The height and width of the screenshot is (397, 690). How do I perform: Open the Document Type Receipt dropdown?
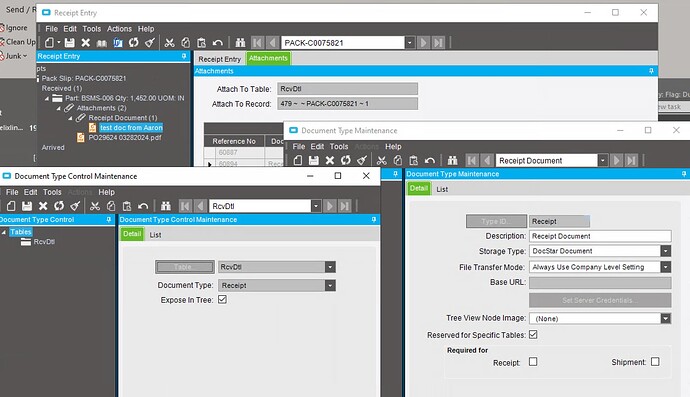(330, 285)
